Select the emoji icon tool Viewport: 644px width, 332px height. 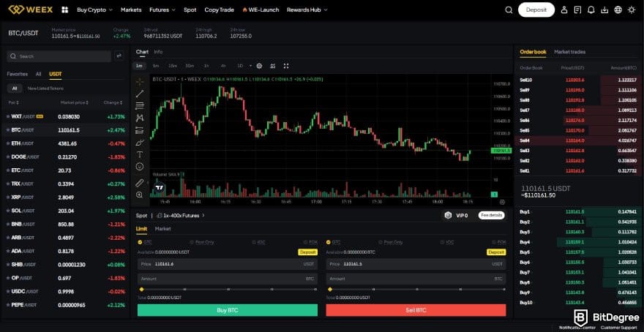[140, 167]
